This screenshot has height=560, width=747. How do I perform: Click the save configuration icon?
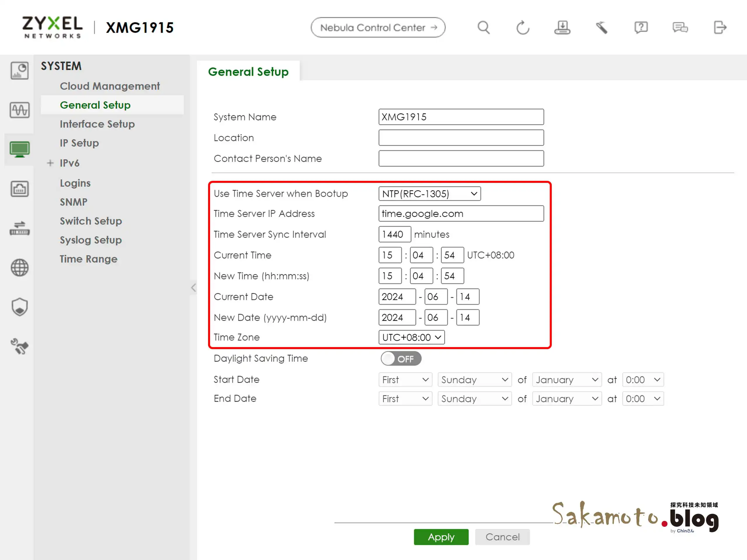click(562, 28)
